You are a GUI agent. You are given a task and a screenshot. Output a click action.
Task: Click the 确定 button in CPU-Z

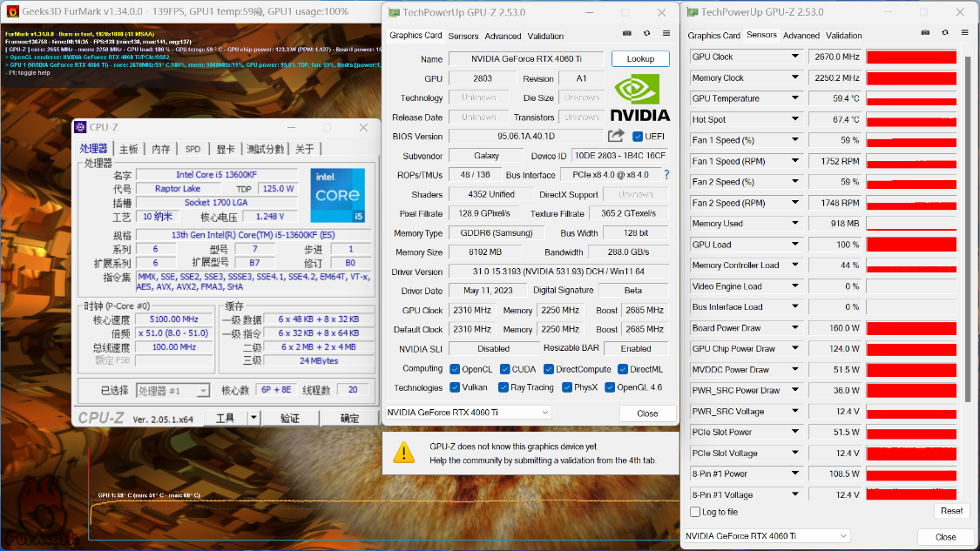349,418
